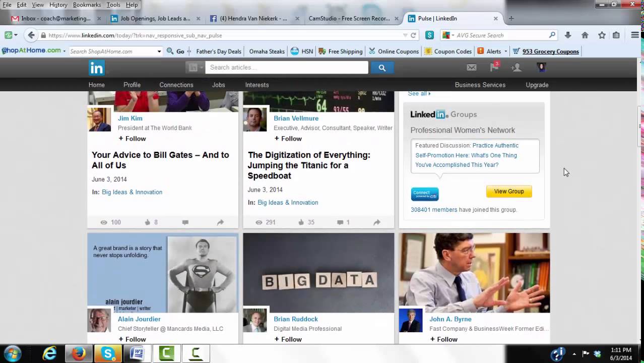644x363 pixels.
Task: Follow Brian Vellmure
Action: [x=288, y=139]
